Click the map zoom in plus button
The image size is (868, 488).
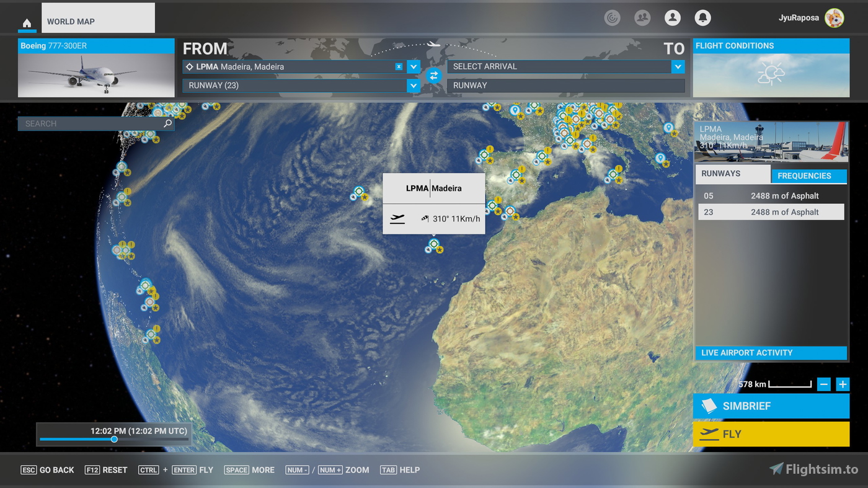pos(843,384)
